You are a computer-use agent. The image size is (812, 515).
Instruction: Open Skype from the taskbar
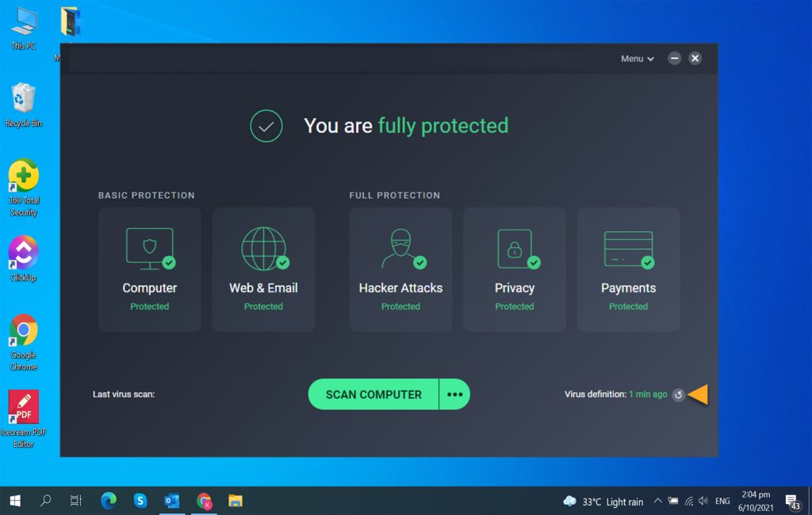point(140,501)
